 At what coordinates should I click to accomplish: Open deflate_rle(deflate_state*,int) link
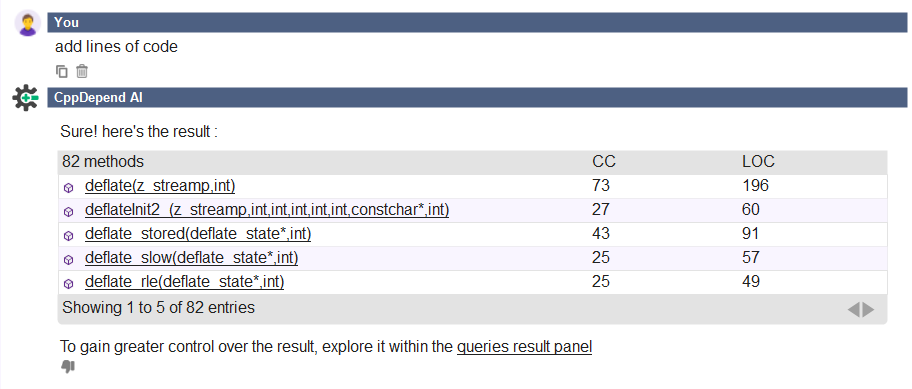pos(184,281)
